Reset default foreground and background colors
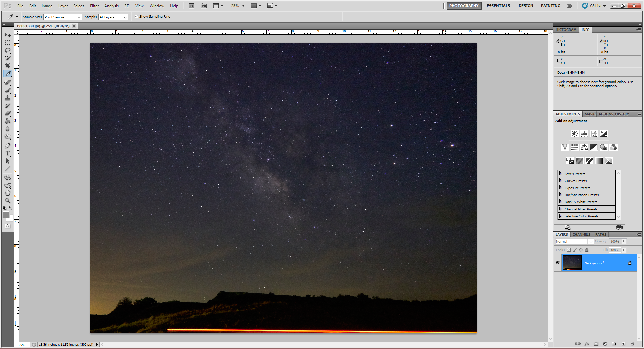This screenshot has height=349, width=644. click(5, 208)
